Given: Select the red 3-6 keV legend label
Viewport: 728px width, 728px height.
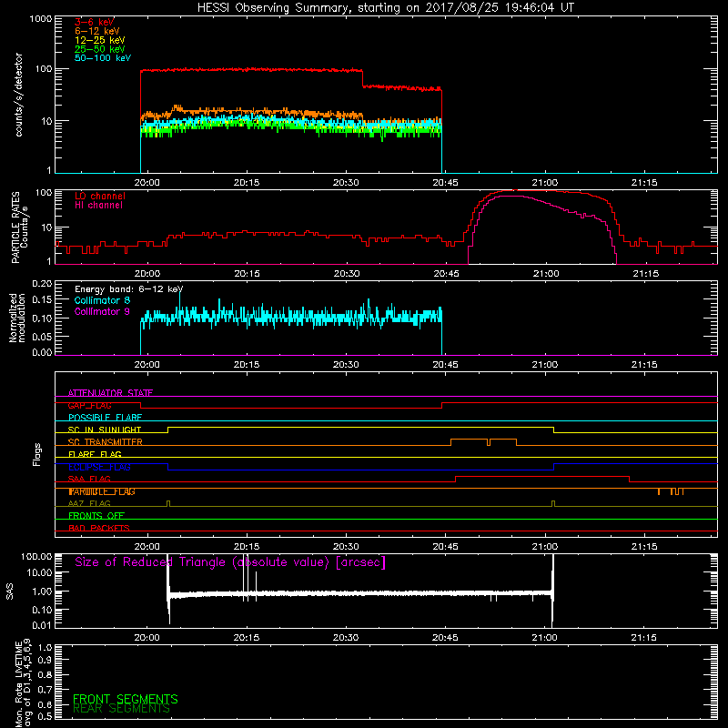Looking at the screenshot, I should point(95,22).
